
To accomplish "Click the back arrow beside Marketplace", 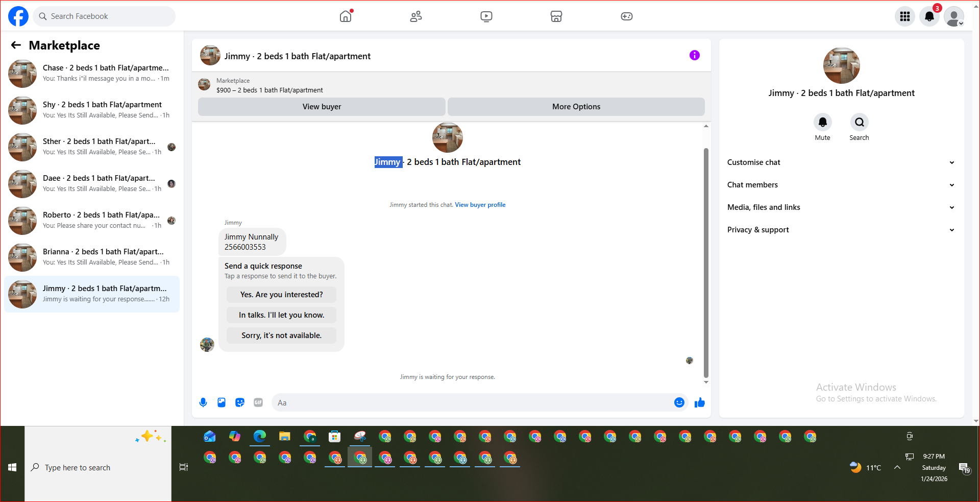I will pyautogui.click(x=16, y=45).
